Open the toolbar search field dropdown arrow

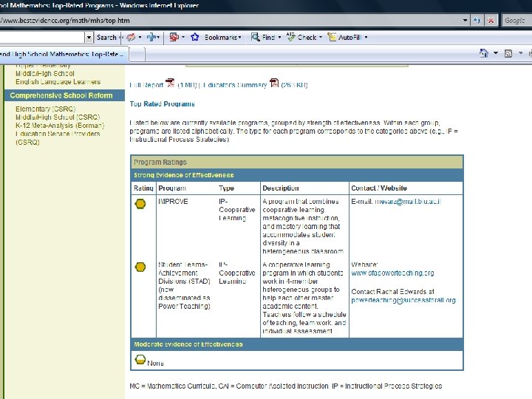tap(89, 38)
